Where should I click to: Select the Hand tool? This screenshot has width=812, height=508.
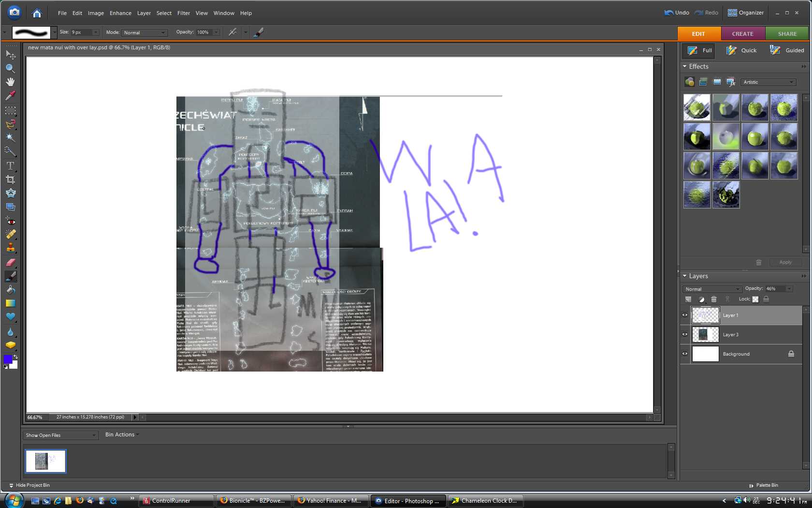pos(10,82)
